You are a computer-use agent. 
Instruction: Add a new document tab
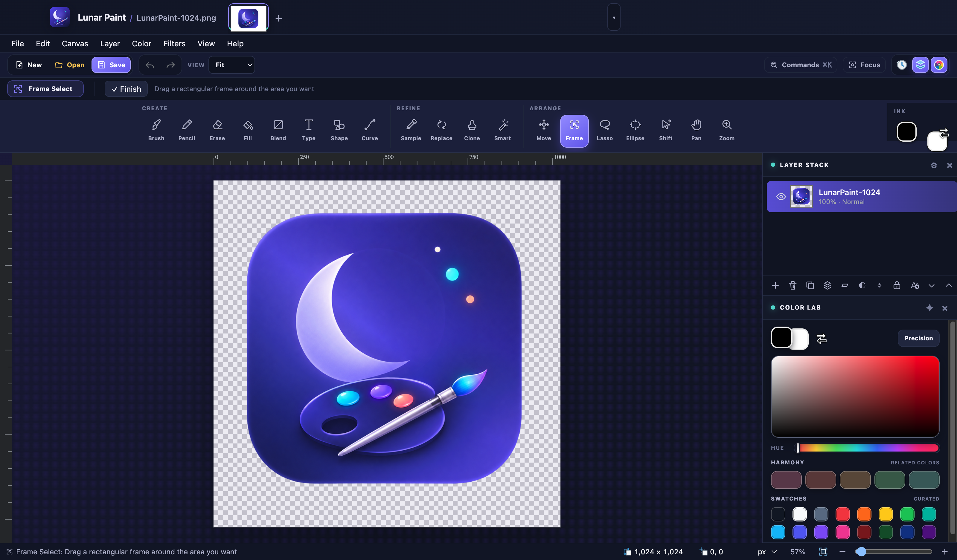(x=279, y=18)
